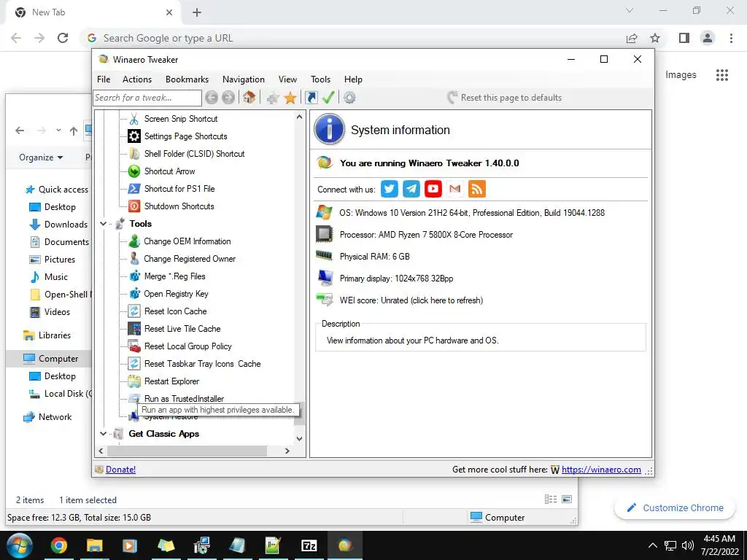Click the Windows Start button
This screenshot has height=560, width=747.
20,545
